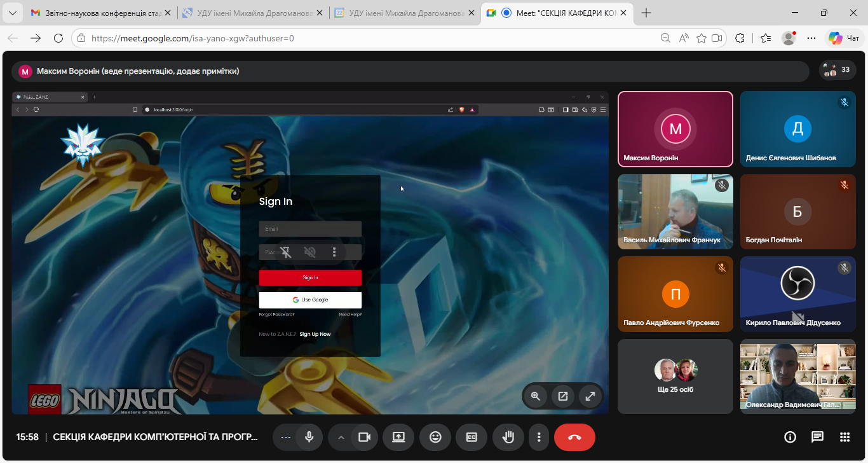This screenshot has height=463, width=868.
Task: Click the muted mic icon on Павло's tile
Action: click(x=721, y=268)
